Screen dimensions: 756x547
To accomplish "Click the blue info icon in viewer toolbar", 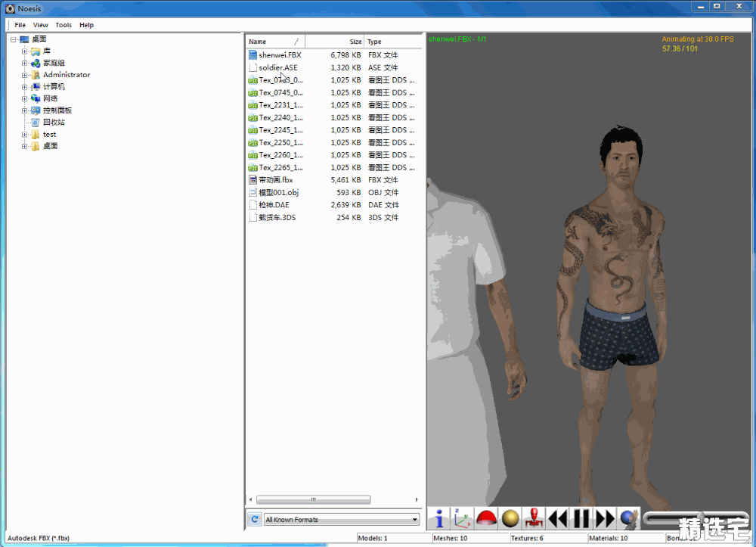I will point(439,518).
